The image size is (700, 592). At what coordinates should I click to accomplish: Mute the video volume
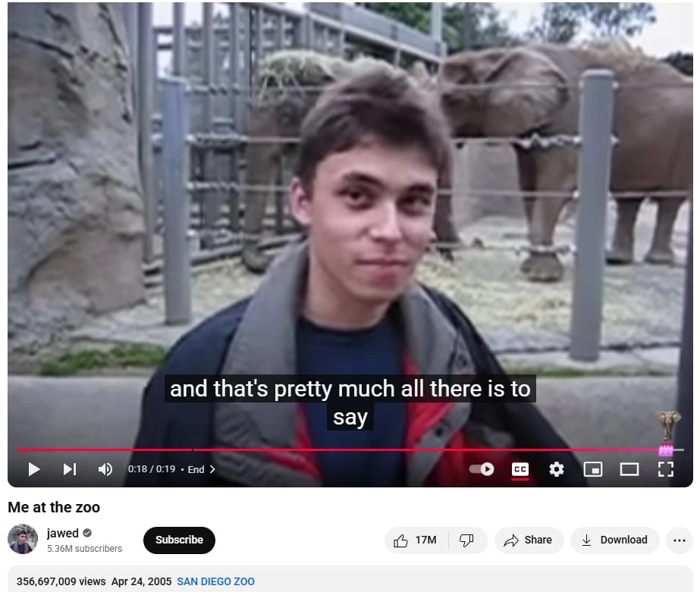[105, 469]
